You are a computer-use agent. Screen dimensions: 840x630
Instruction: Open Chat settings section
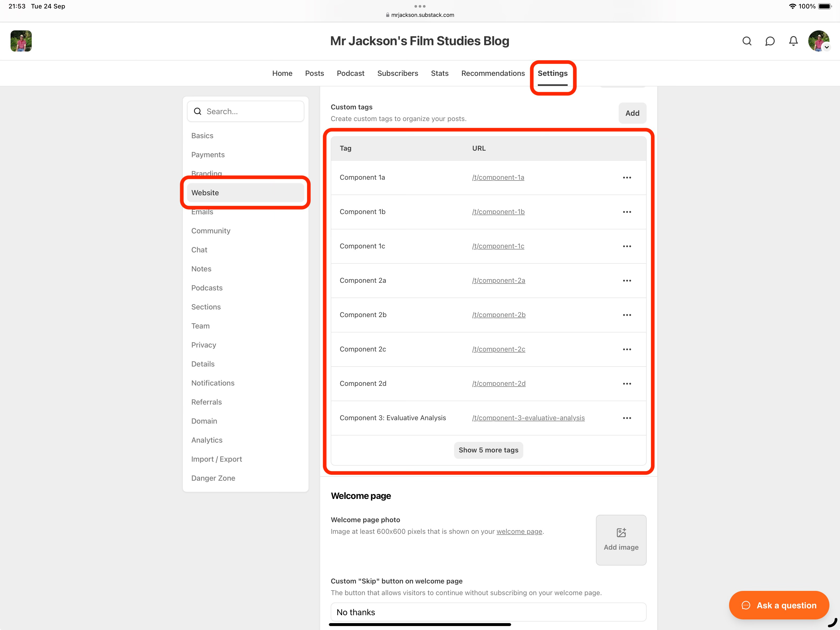[x=245, y=250]
